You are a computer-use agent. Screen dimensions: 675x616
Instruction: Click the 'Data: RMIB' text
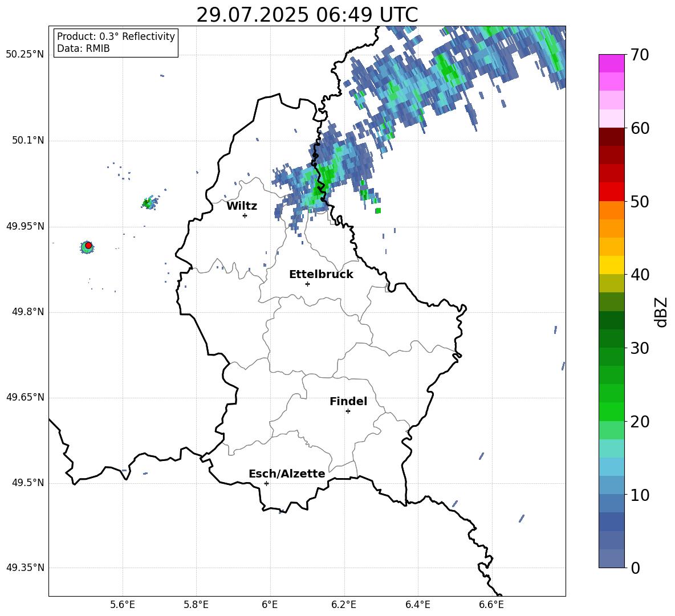pos(83,48)
